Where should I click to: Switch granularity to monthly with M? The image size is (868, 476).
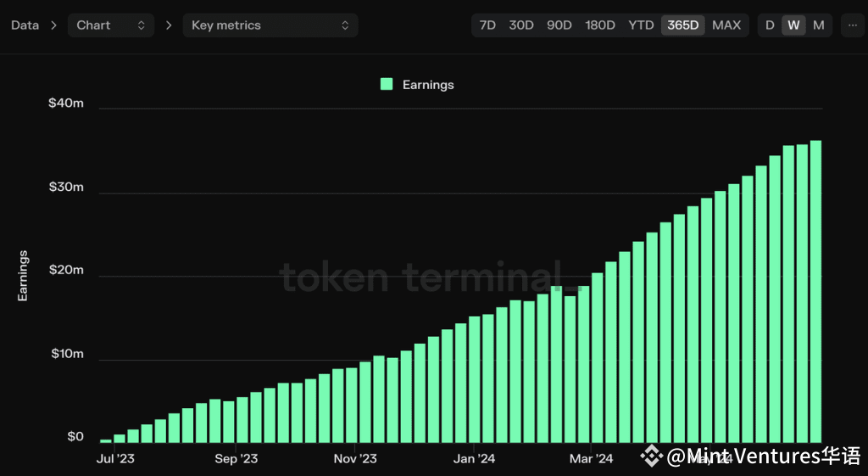point(819,25)
